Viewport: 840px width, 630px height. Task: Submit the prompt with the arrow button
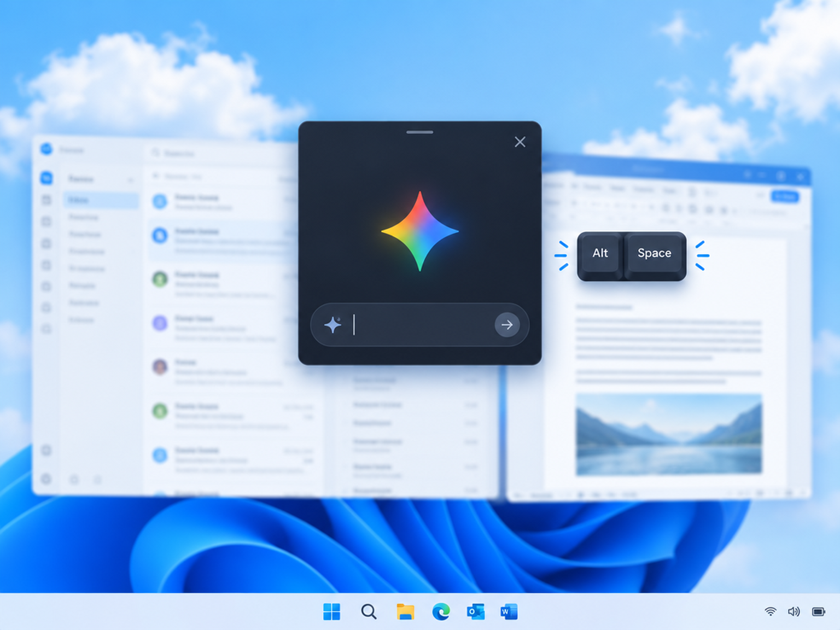507,325
